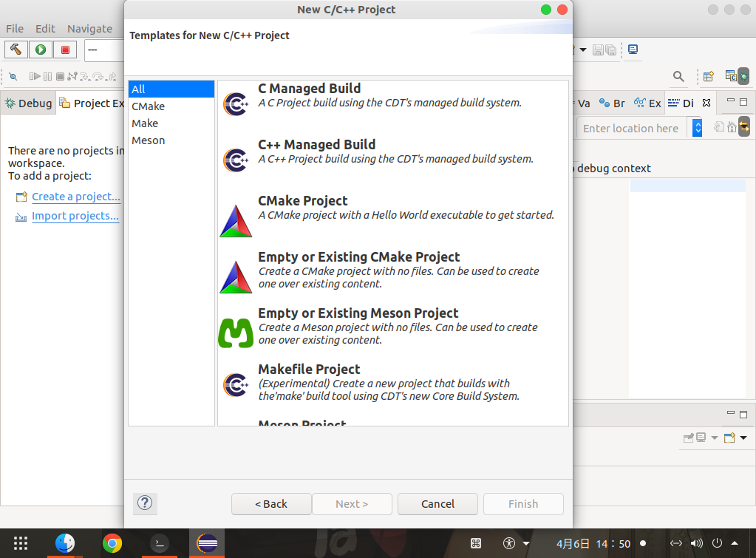756x558 pixels.
Task: Open the help question mark icon
Action: 145,503
